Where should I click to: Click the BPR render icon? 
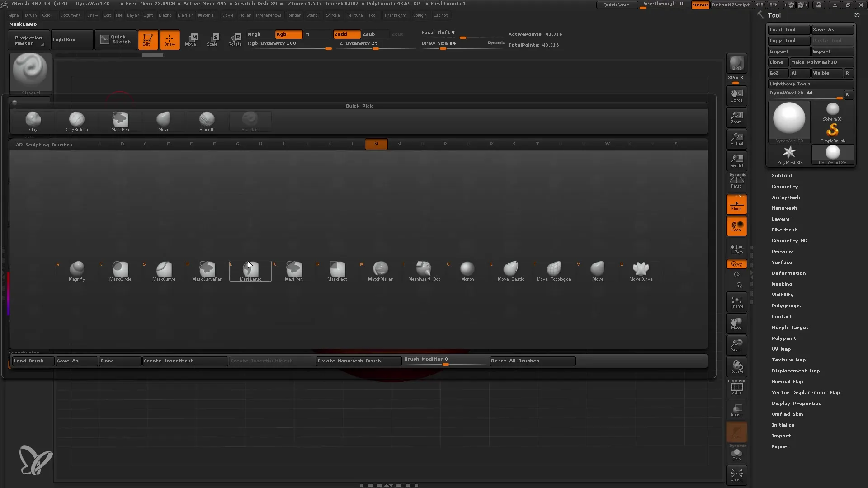[736, 63]
